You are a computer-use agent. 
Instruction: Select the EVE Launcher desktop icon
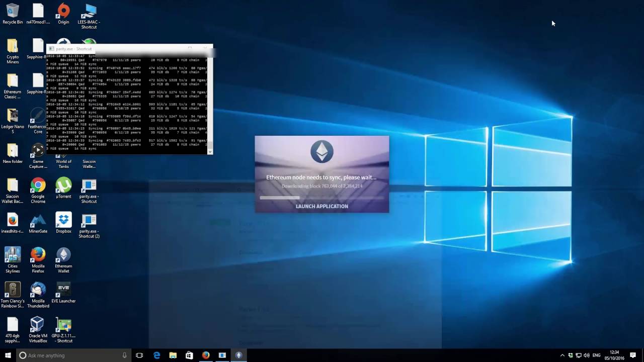click(63, 293)
